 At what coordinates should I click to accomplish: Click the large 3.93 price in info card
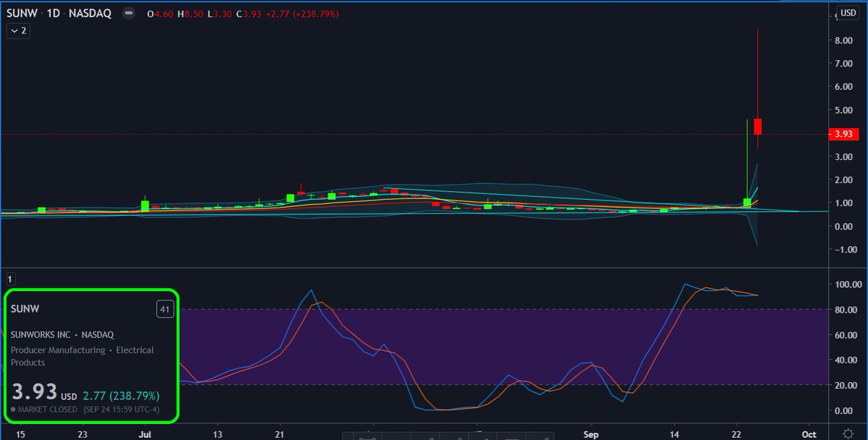coord(35,392)
